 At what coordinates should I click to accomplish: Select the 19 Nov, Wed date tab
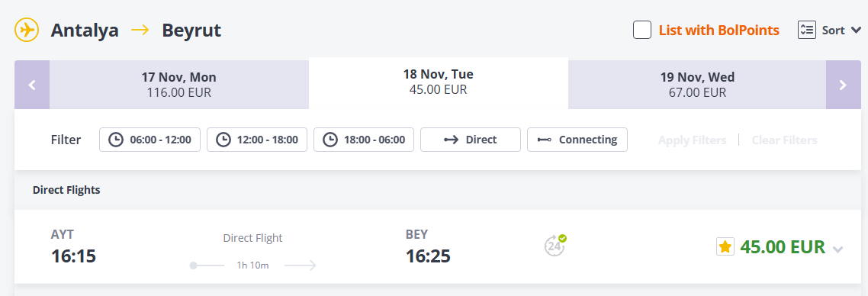click(x=697, y=85)
